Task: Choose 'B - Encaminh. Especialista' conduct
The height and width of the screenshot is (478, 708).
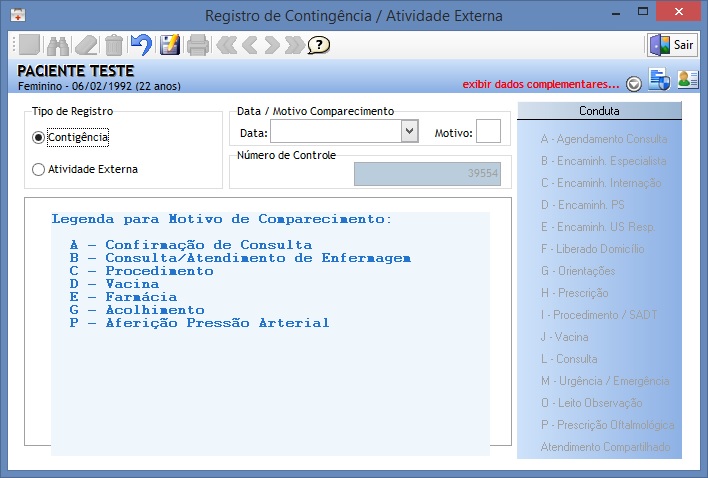Action: pyautogui.click(x=603, y=161)
